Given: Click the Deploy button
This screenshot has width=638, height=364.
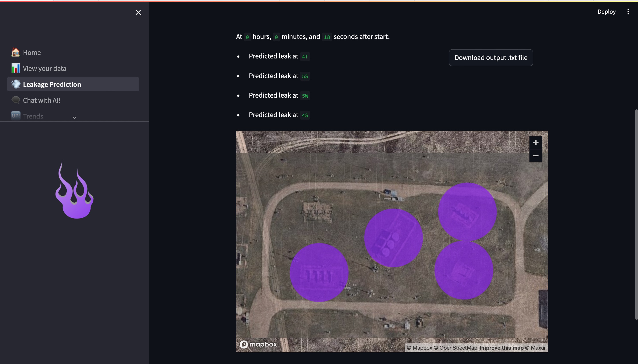Looking at the screenshot, I should tap(606, 12).
